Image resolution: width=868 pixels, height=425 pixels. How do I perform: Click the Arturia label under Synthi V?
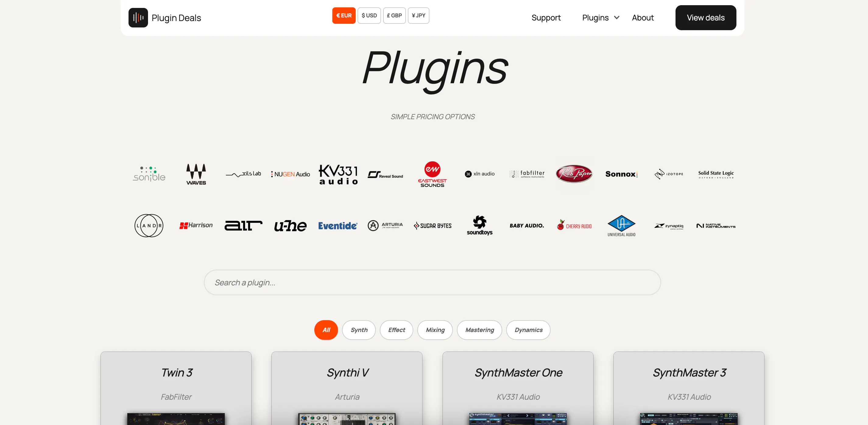(347, 397)
